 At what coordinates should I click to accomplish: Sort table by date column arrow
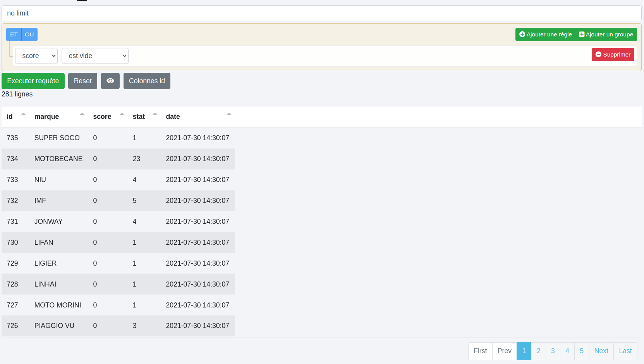tap(229, 114)
